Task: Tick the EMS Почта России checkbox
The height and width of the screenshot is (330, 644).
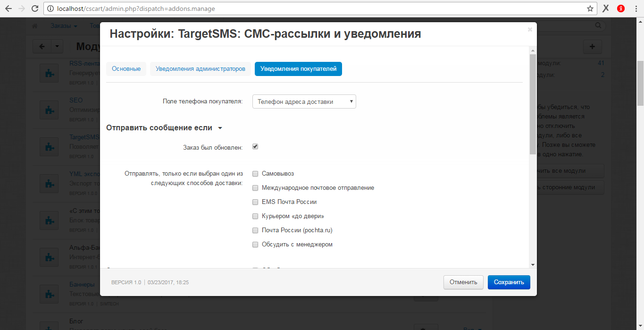Action: 255,202
